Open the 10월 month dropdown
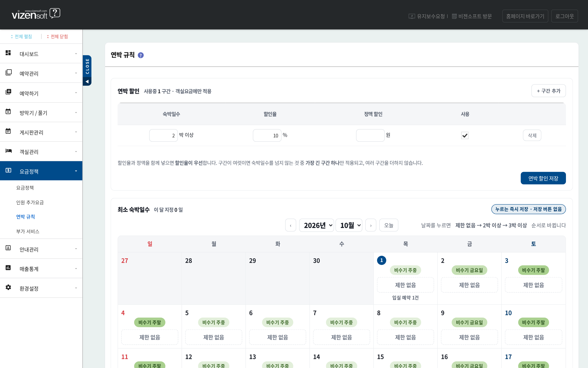 349,225
